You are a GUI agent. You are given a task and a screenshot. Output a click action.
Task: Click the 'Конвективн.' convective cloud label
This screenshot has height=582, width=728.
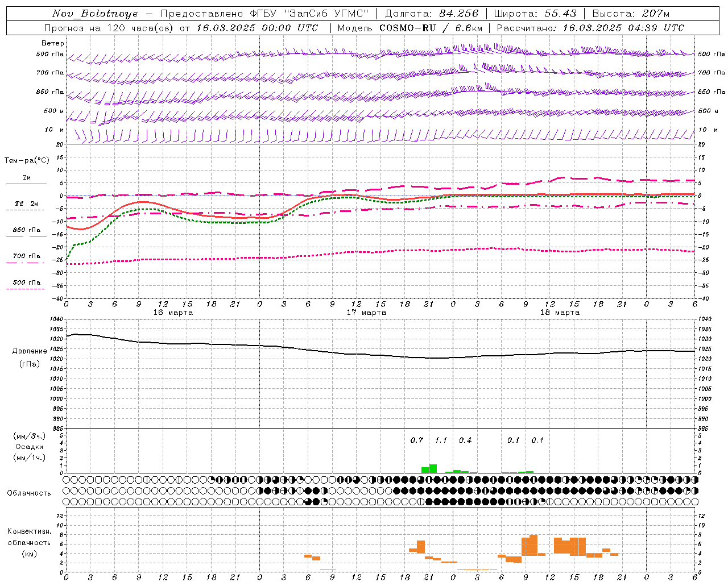30,531
